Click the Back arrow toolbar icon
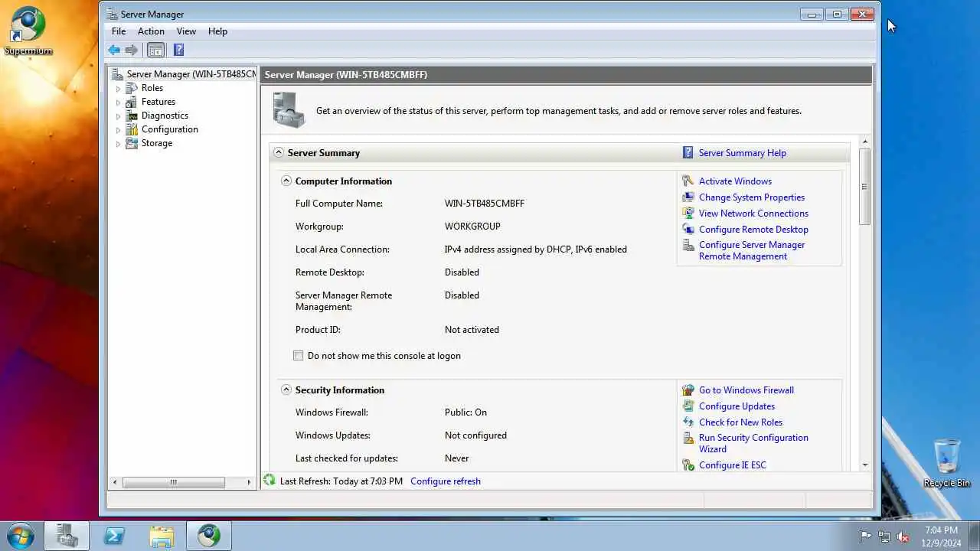This screenshot has width=980, height=551. click(x=114, y=51)
